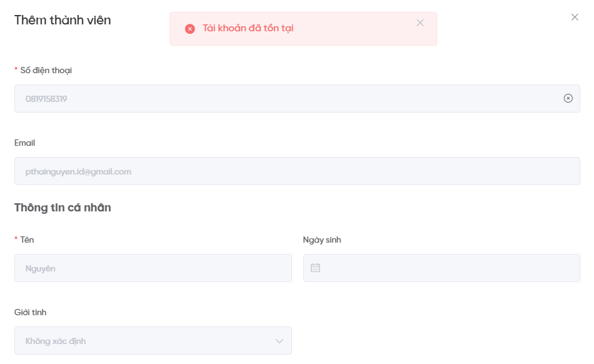The image size is (594, 364).
Task: Click the red asterisk beside Số điện thoại
Action: [x=16, y=70]
